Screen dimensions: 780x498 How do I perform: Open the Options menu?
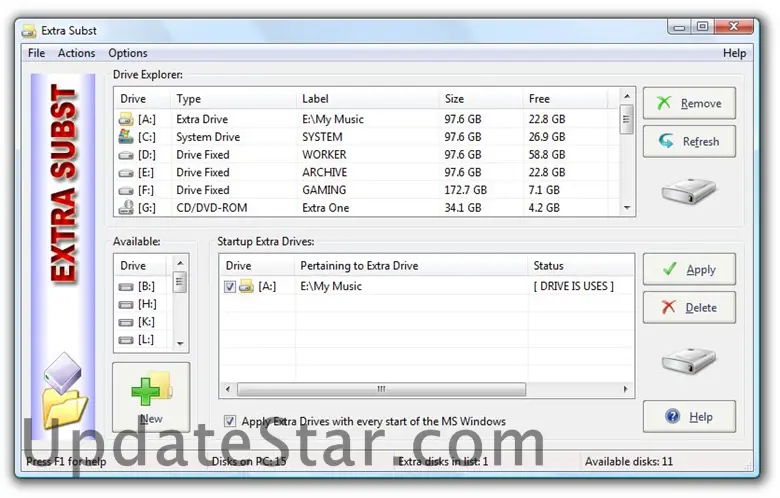(128, 53)
